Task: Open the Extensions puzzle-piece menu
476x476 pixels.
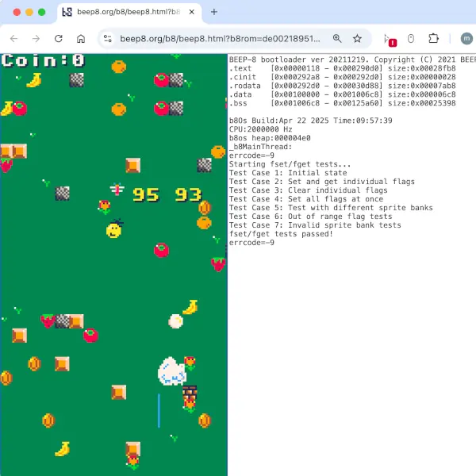Action: pos(433,38)
